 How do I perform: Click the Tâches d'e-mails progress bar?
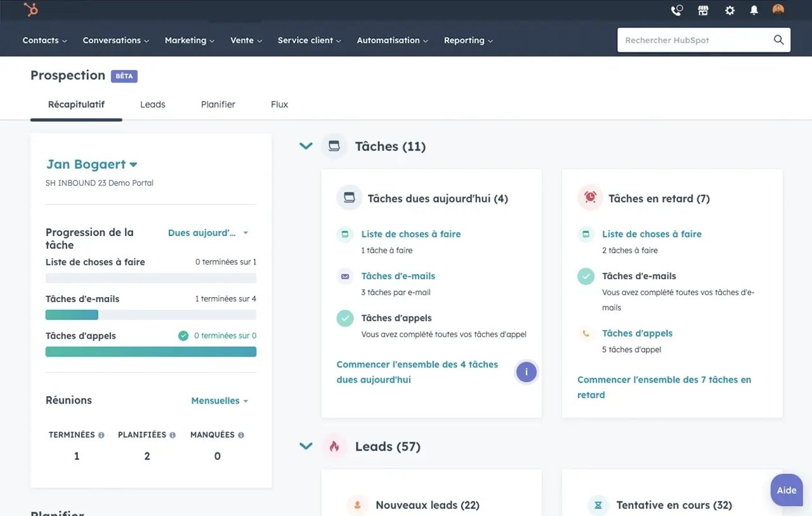tap(151, 315)
